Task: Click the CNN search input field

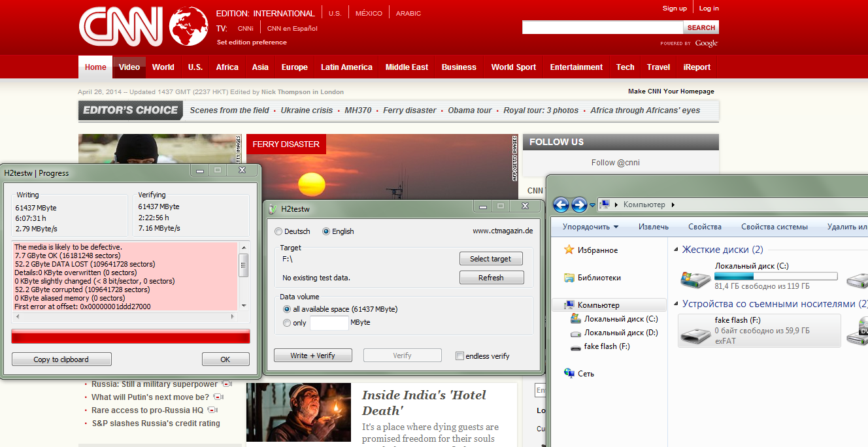Action: pyautogui.click(x=603, y=27)
